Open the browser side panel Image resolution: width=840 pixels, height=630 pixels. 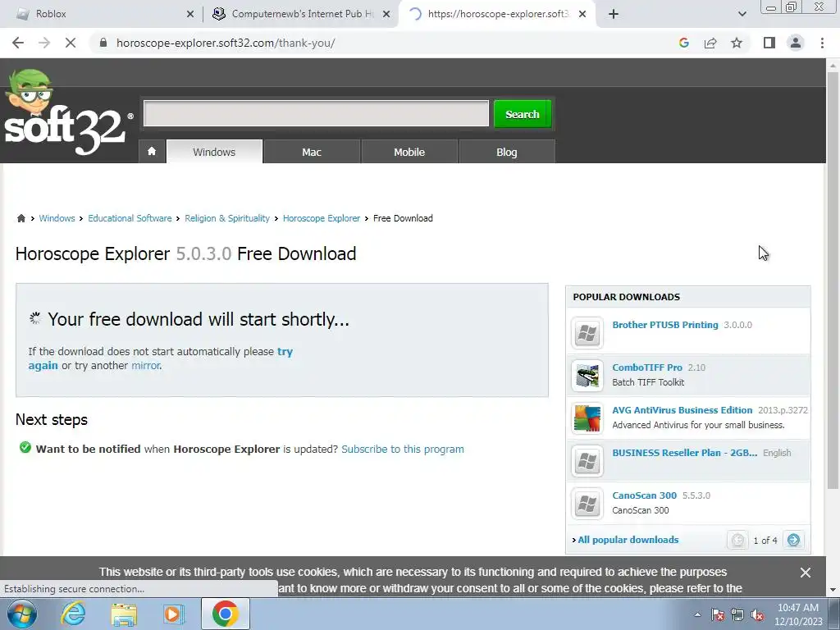coord(769,43)
